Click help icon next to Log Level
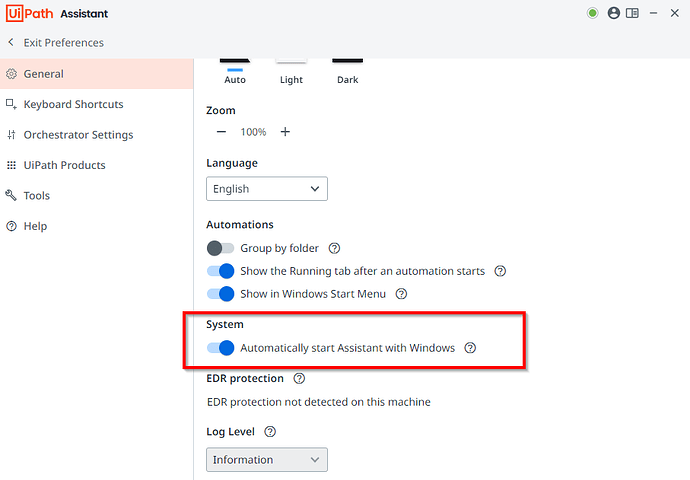The width and height of the screenshot is (690, 480). pos(270,432)
